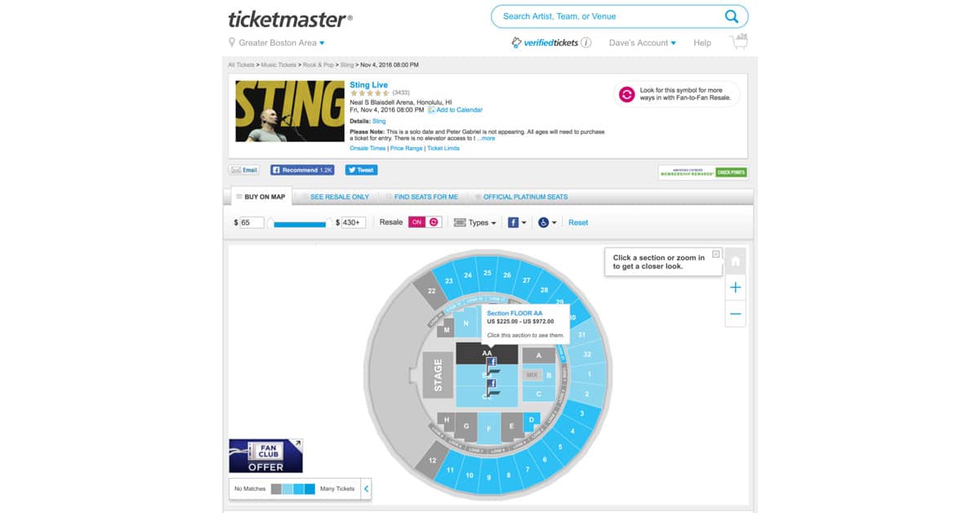Viewport: 980px width, 513px height.
Task: Zoom in on the seat map
Action: point(735,288)
